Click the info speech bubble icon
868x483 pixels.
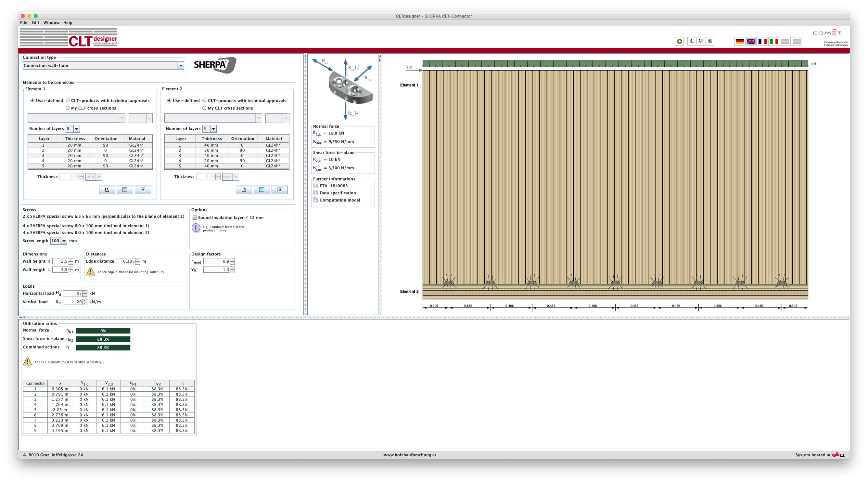click(x=700, y=41)
